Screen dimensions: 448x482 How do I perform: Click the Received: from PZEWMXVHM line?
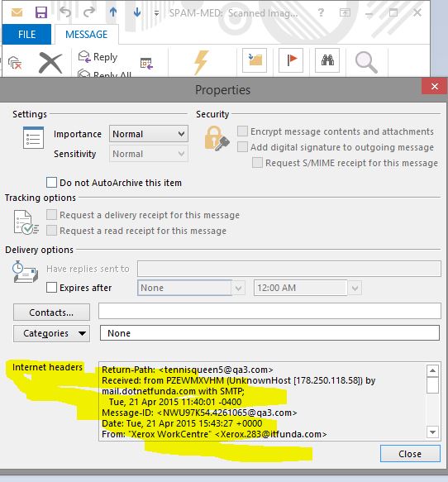tap(238, 380)
